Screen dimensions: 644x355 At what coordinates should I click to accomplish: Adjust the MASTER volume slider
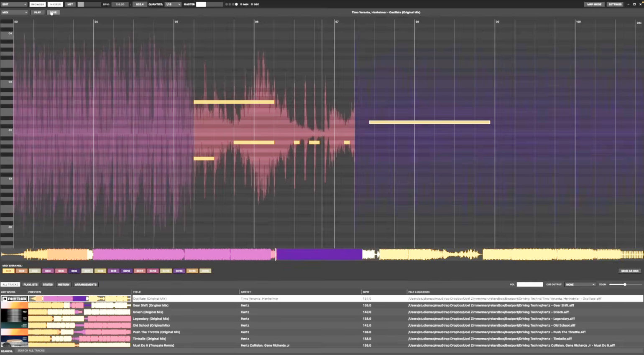[210, 4]
